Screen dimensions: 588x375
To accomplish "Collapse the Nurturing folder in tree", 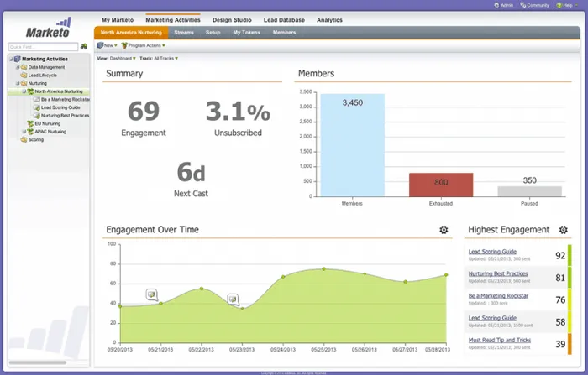I will (x=18, y=83).
